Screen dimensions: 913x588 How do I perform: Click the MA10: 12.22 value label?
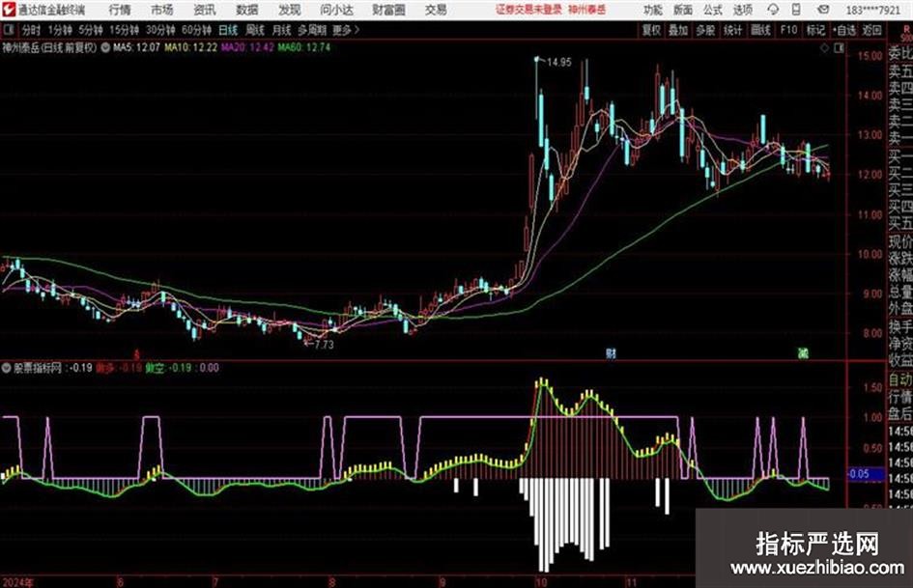191,47
